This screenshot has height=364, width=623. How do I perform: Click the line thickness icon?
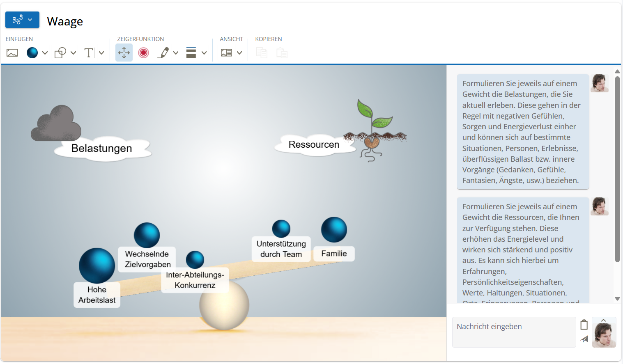[x=191, y=53]
